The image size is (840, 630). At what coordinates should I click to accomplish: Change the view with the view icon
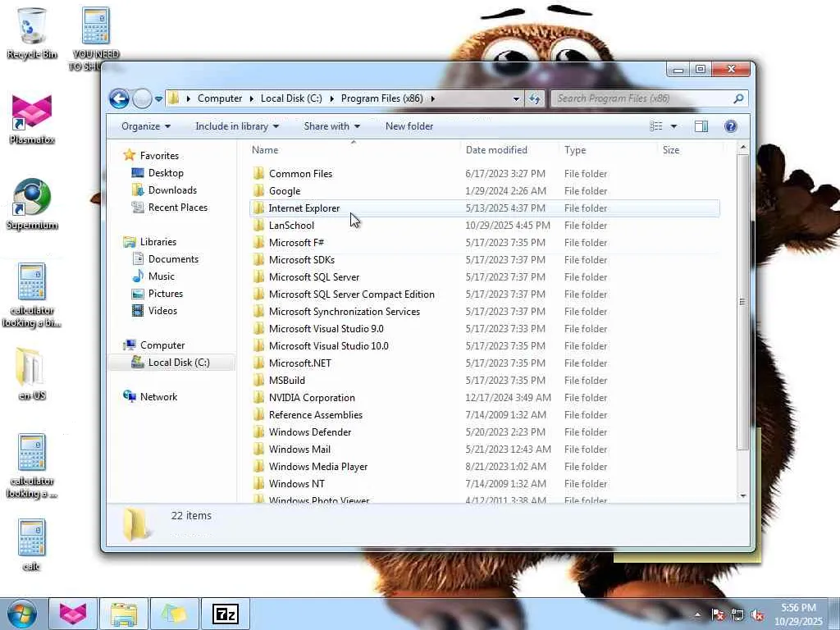coord(656,126)
